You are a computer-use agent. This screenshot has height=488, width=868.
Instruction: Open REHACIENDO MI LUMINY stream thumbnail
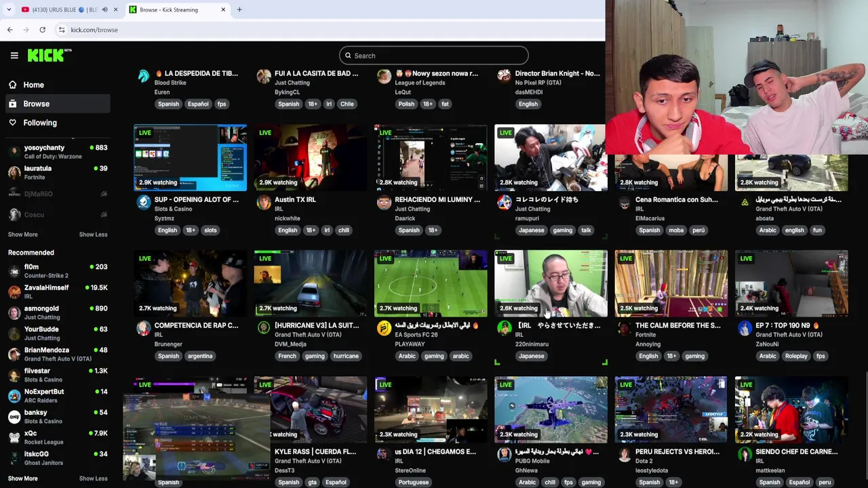431,157
